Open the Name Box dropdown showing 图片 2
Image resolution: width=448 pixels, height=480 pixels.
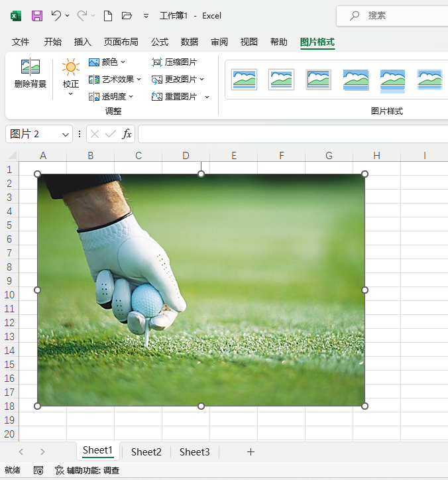pos(65,135)
